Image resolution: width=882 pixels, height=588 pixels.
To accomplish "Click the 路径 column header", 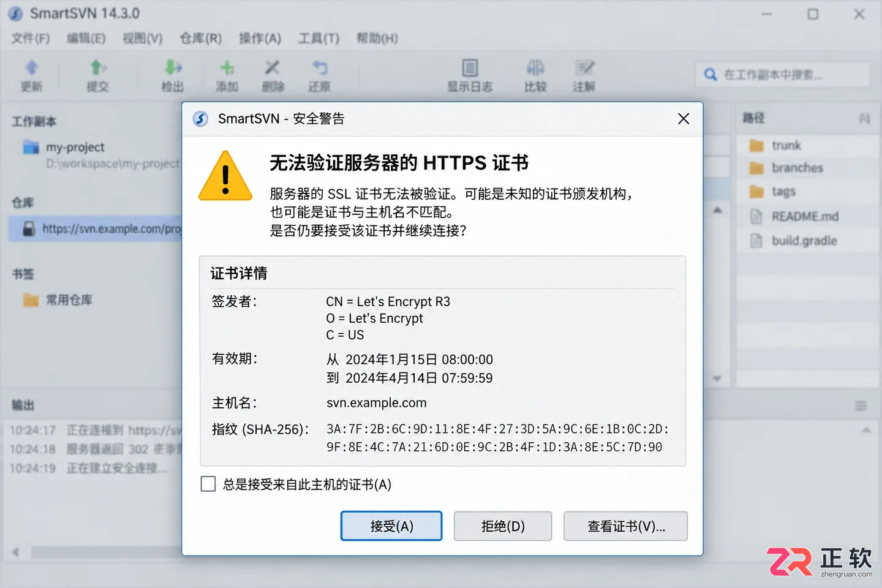I will [x=754, y=118].
